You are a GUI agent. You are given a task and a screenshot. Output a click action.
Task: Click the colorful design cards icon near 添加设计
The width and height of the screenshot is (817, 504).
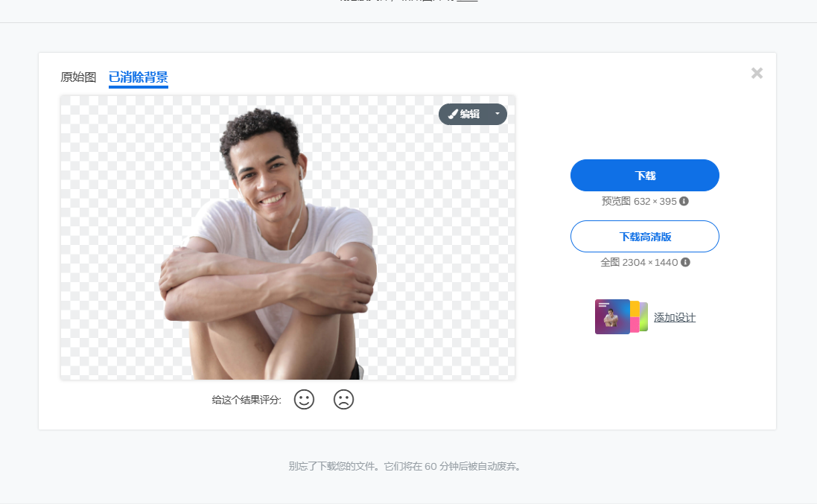(620, 316)
